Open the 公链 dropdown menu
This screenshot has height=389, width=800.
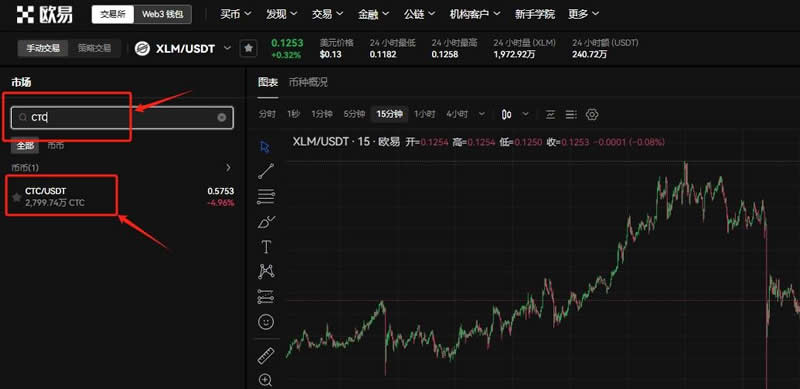click(419, 14)
